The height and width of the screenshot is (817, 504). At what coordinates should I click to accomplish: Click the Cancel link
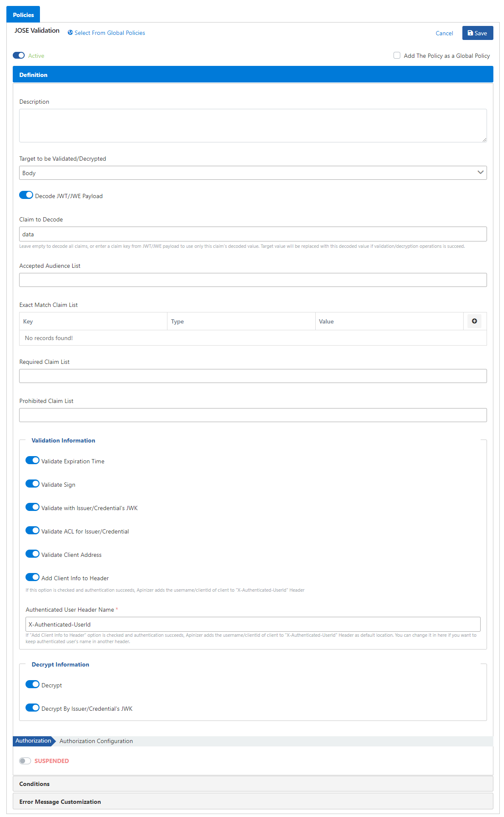pyautogui.click(x=444, y=33)
